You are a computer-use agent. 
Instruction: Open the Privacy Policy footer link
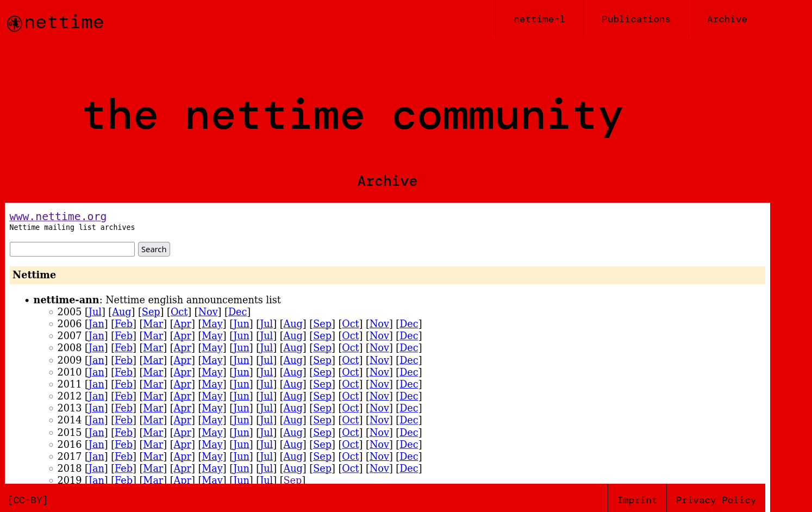(716, 500)
